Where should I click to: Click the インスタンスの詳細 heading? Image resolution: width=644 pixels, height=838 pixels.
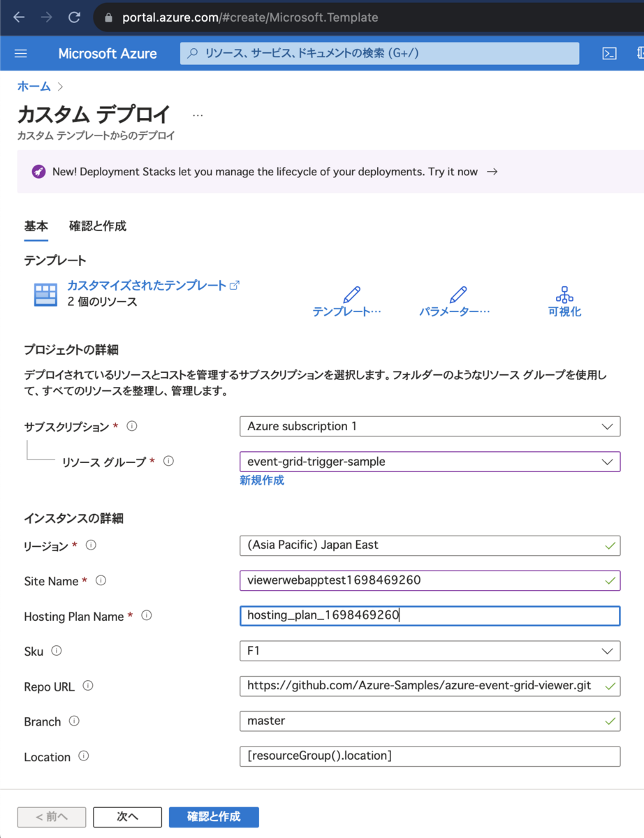click(73, 518)
